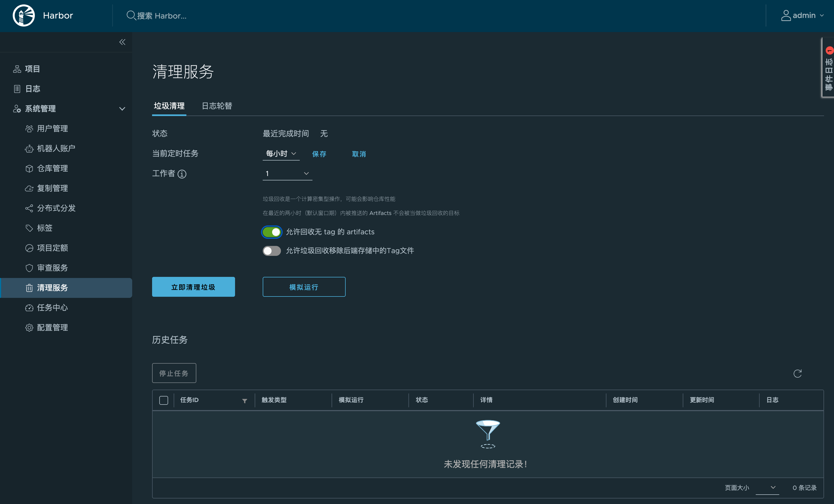Image resolution: width=834 pixels, height=504 pixels.
Task: Click the 审查服务 shield icon
Action: point(29,268)
